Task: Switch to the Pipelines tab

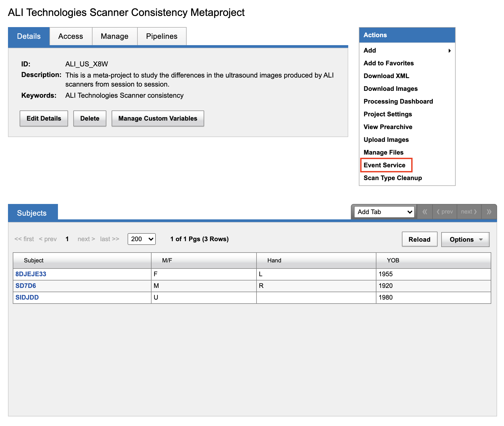Action: (x=162, y=36)
